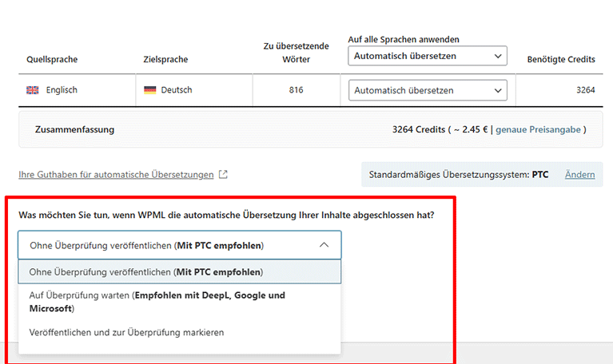
Task: Select highlighted 'Ohne Überprüfung veröffentlichen' list option
Action: coord(179,271)
